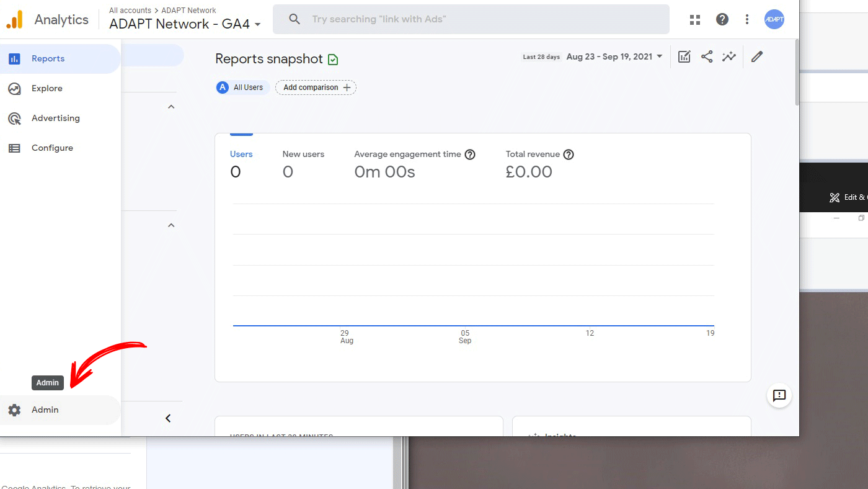Collapse the upper report section chevron
868x489 pixels.
pos(171,107)
